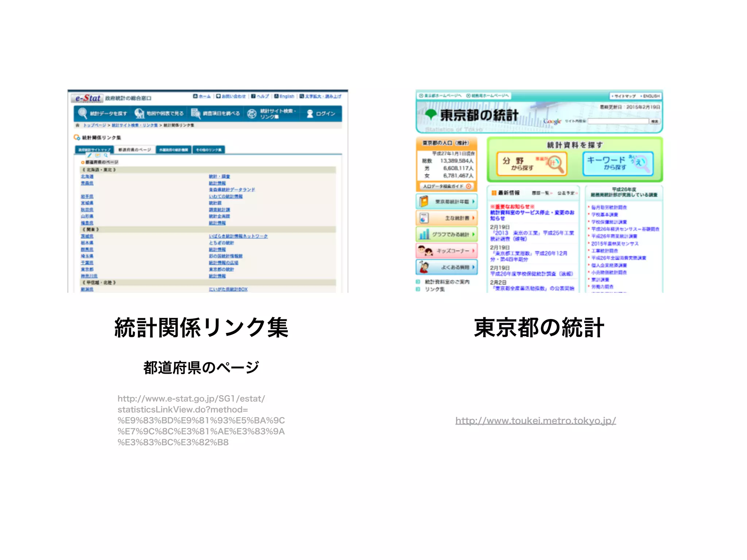Click 分野から探す button

click(x=532, y=164)
